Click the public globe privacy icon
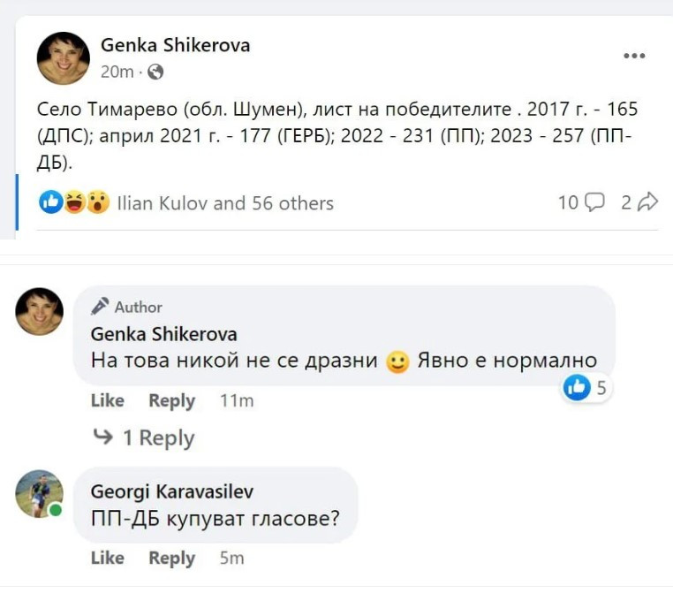Viewport: 673px width, 616px height. pyautogui.click(x=155, y=72)
